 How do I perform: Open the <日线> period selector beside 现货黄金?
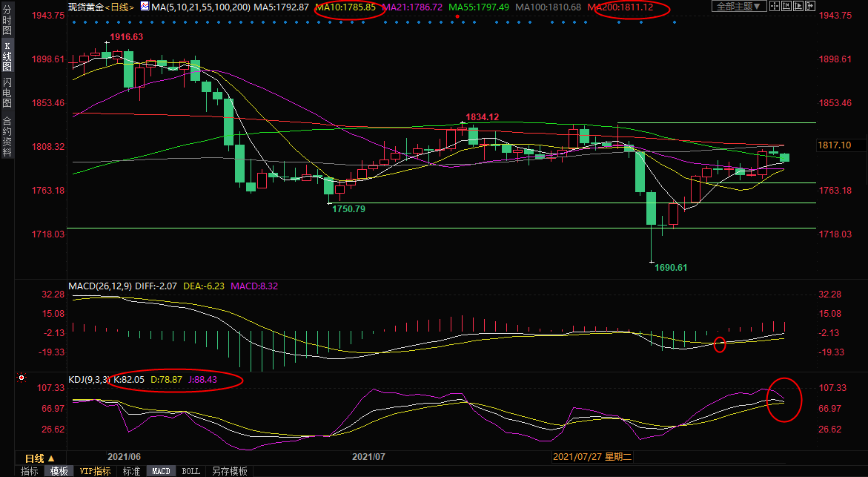(120, 7)
